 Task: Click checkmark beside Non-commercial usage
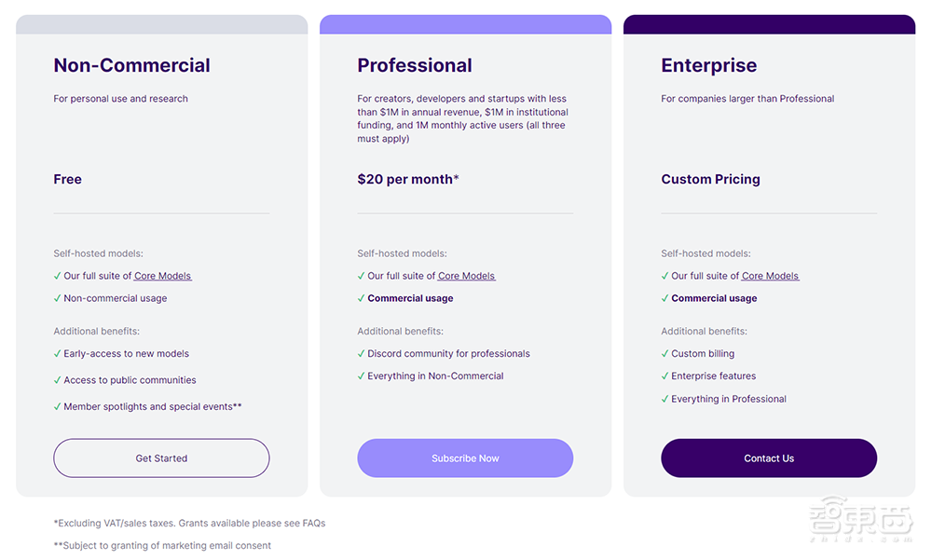(x=58, y=298)
